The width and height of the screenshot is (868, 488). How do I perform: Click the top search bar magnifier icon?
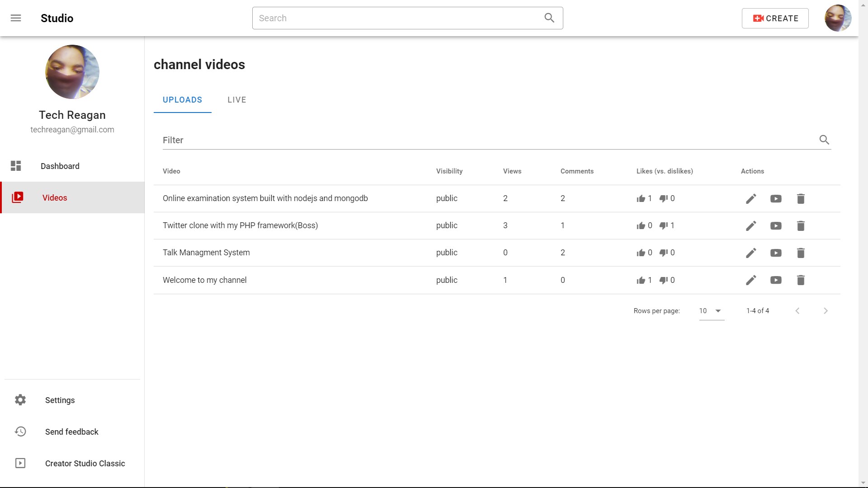549,18
